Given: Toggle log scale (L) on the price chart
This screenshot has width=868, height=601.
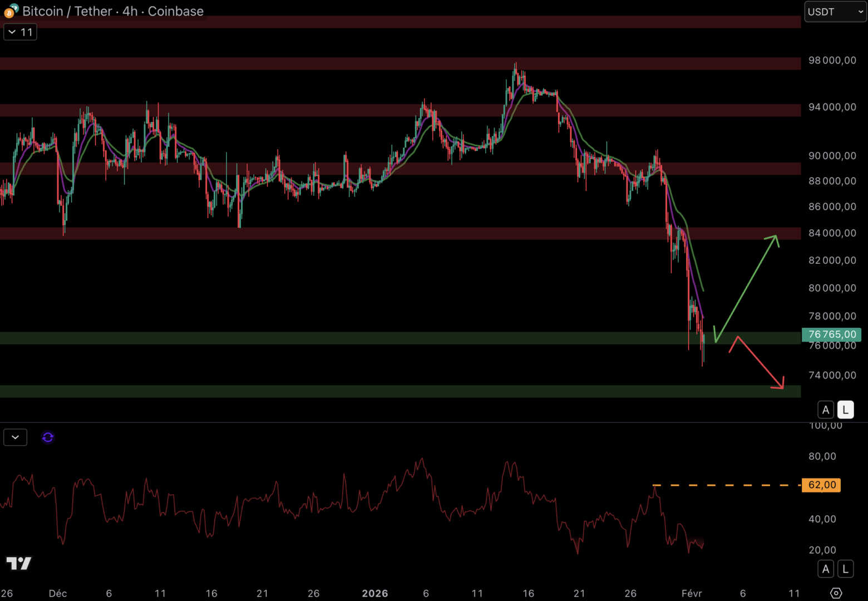Looking at the screenshot, I should tap(845, 410).
